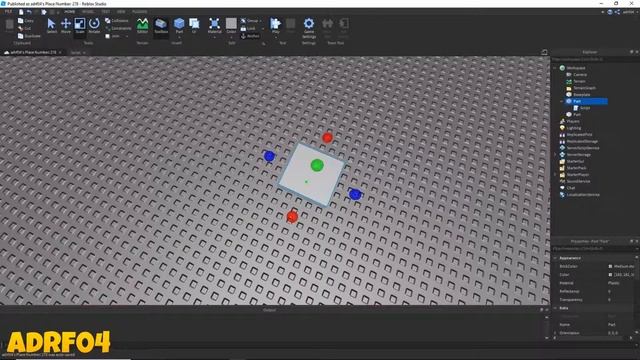Screen dimensions: 640x360
Task: Toggle the Constraints option
Action: pos(118,28)
